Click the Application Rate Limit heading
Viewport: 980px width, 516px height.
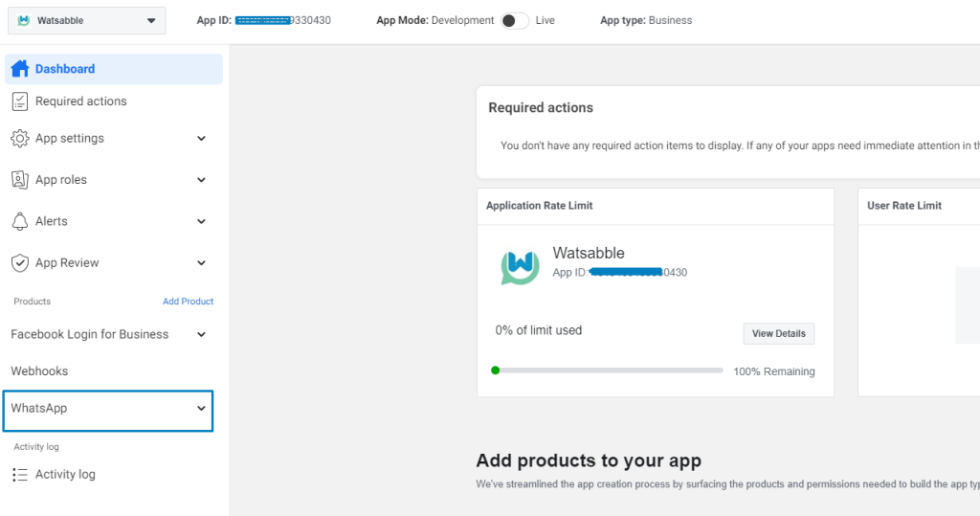540,206
